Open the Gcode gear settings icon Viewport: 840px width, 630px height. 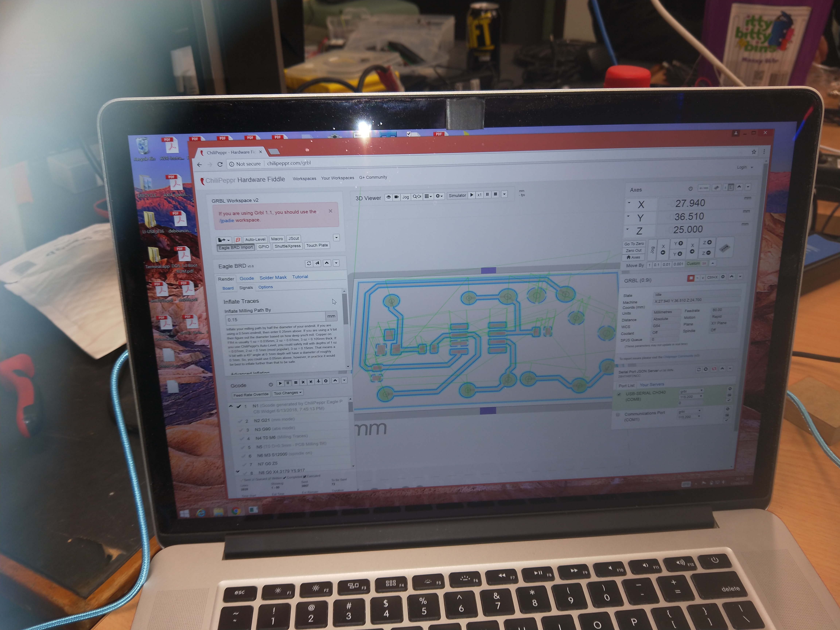(x=326, y=381)
